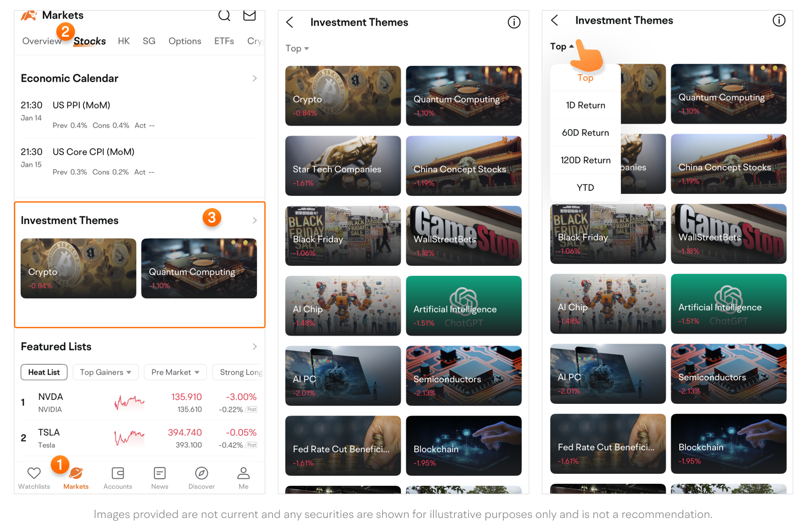Open AI Chip card on right screen

pyautogui.click(x=608, y=304)
